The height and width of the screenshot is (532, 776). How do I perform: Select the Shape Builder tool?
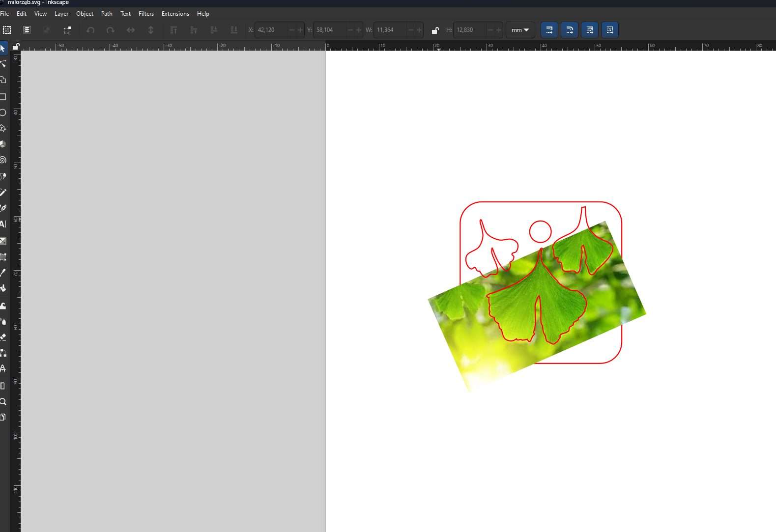click(3, 80)
